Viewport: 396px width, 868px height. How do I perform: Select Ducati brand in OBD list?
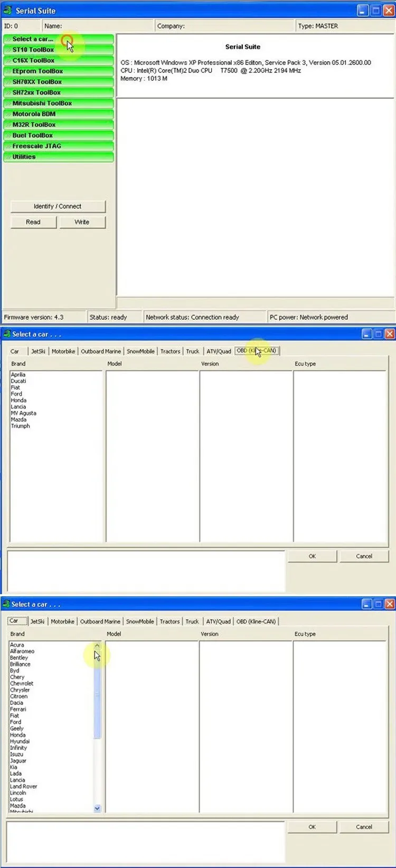click(18, 381)
